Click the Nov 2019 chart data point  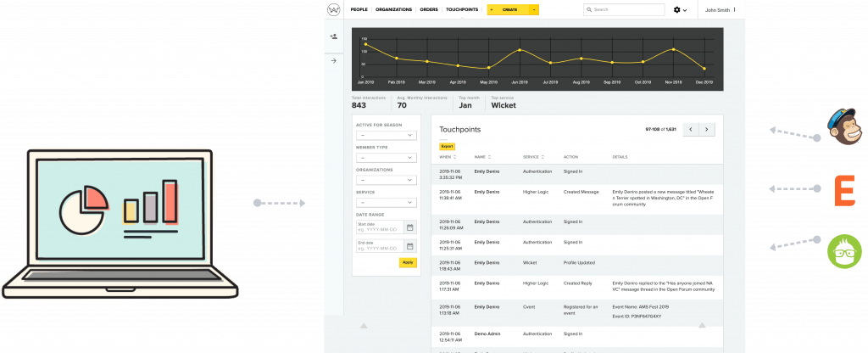[673, 49]
